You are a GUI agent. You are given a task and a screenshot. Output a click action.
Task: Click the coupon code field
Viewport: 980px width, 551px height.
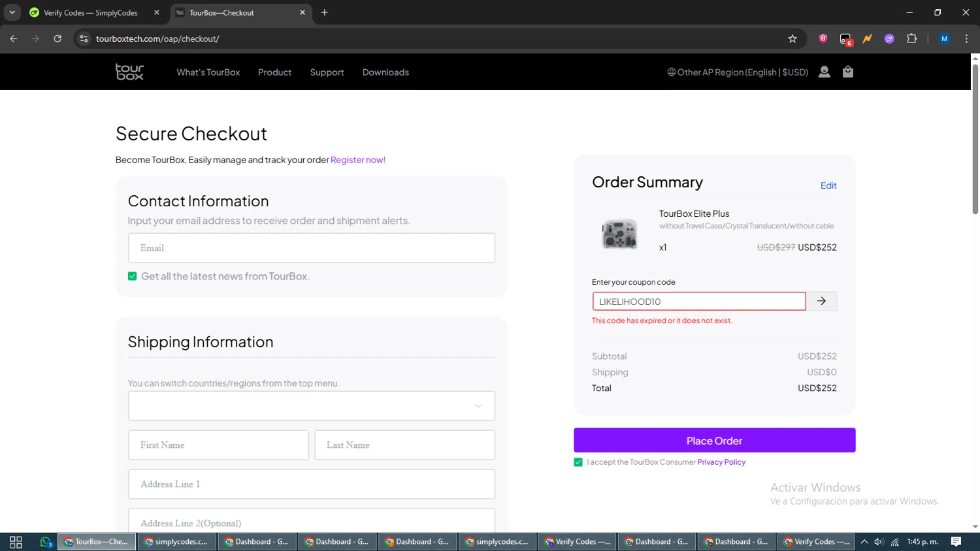click(699, 301)
